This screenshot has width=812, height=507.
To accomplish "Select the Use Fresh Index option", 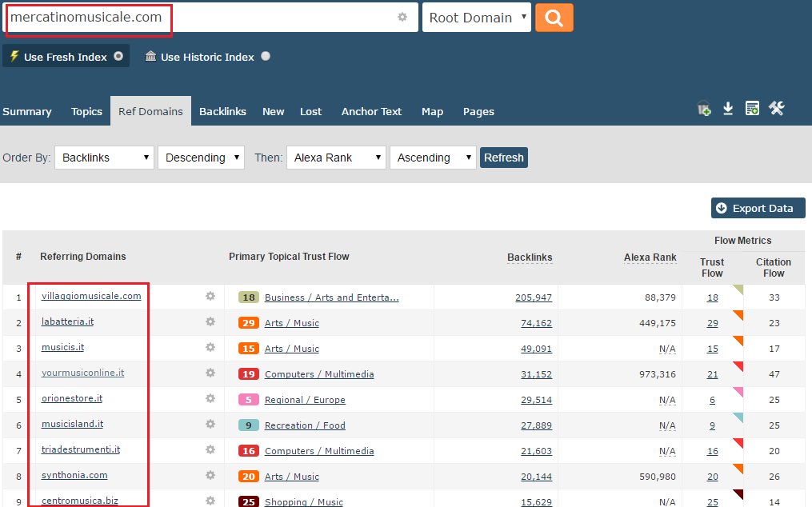I will pyautogui.click(x=66, y=57).
